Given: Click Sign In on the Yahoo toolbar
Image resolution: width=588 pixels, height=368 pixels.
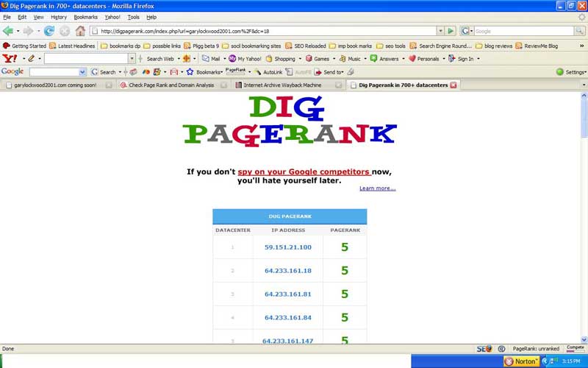Looking at the screenshot, I should pos(462,59).
